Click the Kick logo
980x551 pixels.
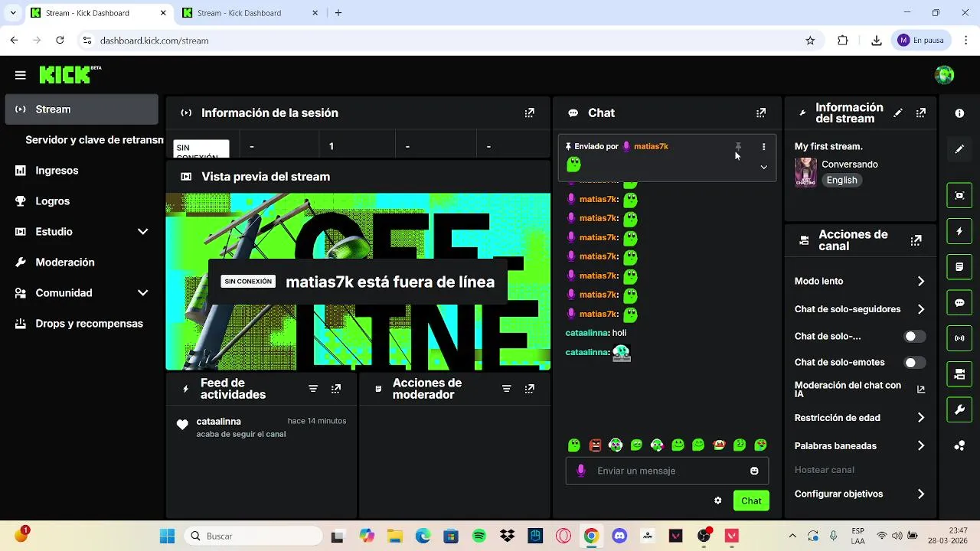tap(70, 74)
